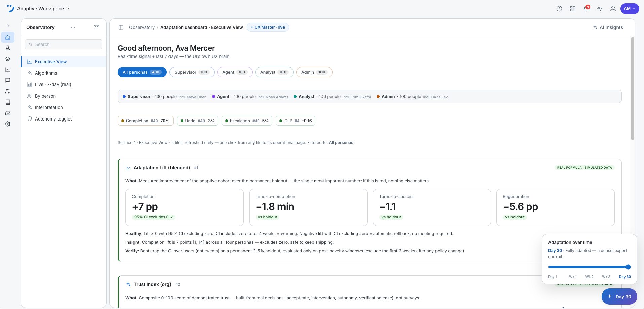Toggle the Agent persona filter pill
Image resolution: width=644 pixels, height=309 pixels.
[235, 72]
